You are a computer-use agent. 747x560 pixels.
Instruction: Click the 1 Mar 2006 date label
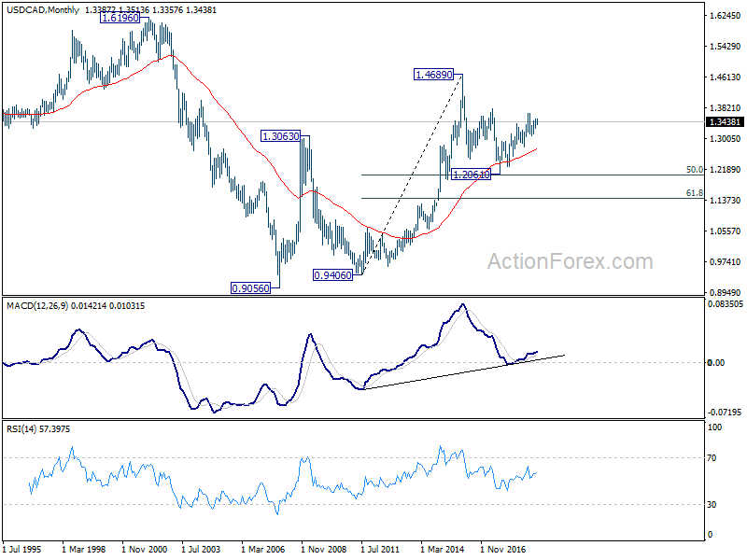[263, 549]
